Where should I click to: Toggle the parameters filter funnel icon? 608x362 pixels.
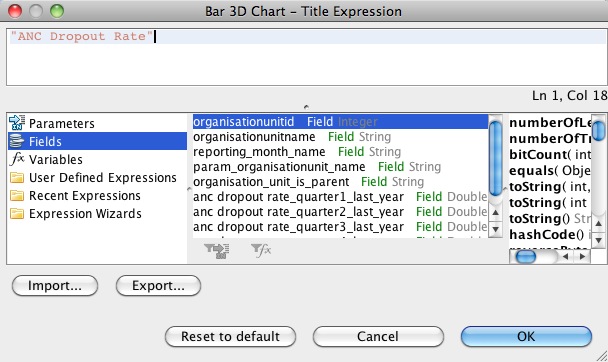(x=216, y=250)
